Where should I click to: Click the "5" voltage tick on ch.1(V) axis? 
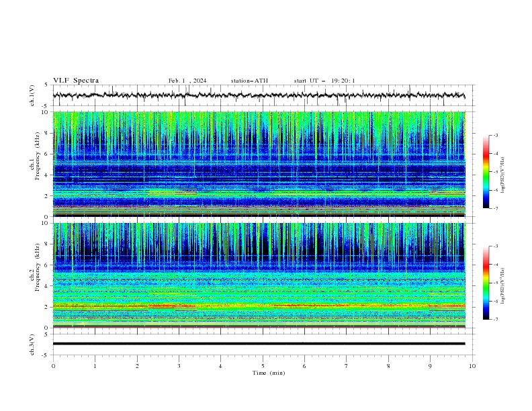point(46,85)
